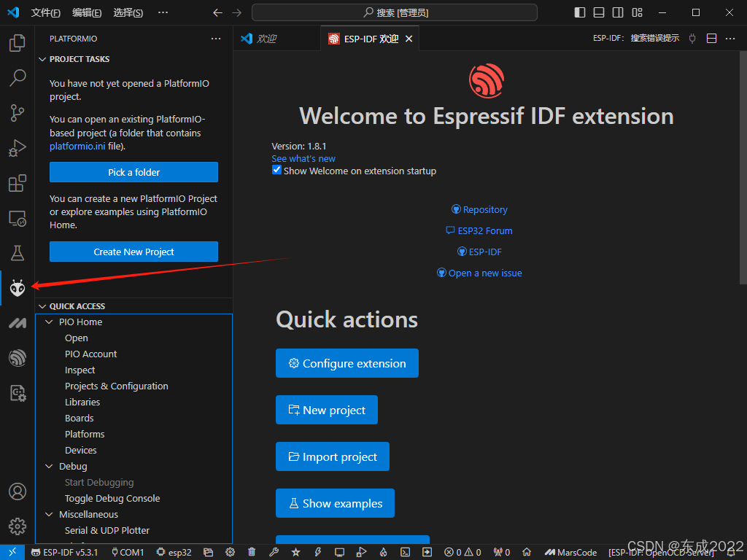Image resolution: width=747 pixels, height=560 pixels.
Task: Open the MarsCode sidebar icon
Action: pyautogui.click(x=18, y=323)
